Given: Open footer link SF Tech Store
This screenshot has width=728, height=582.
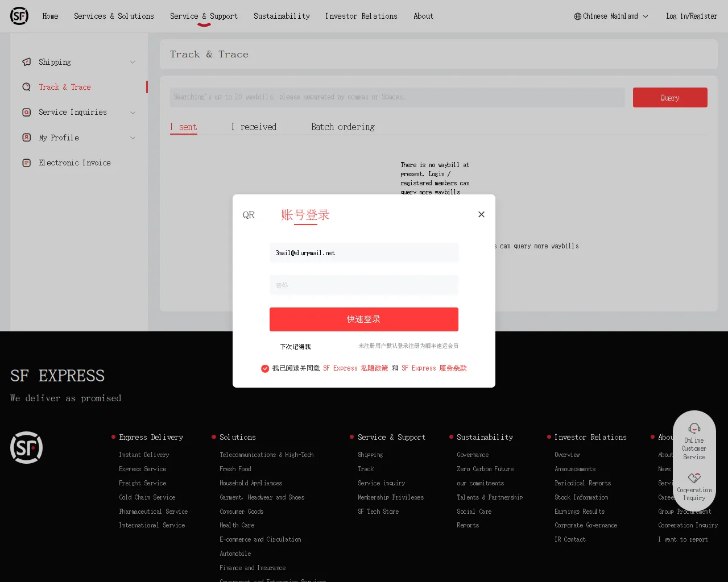Looking at the screenshot, I should 378,512.
